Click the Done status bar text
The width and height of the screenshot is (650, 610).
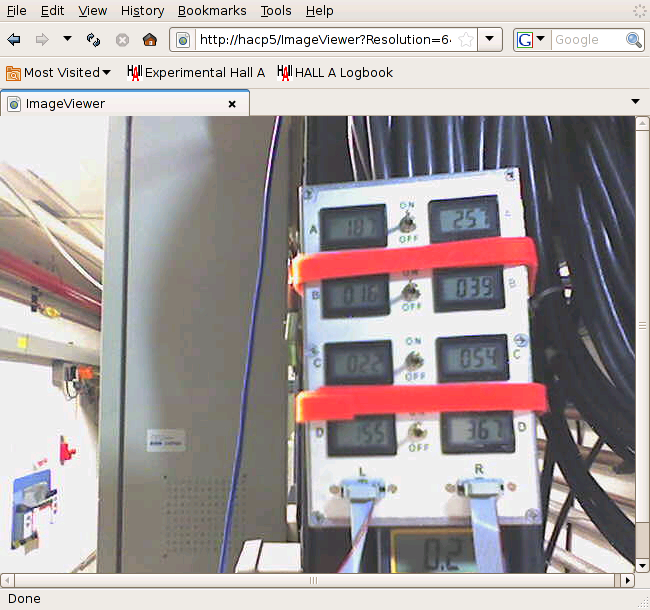click(24, 599)
